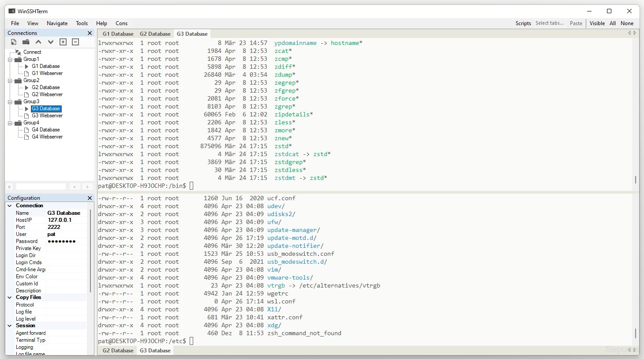Select the All tabs option
Screen dimensions: 644x359
(x=612, y=23)
